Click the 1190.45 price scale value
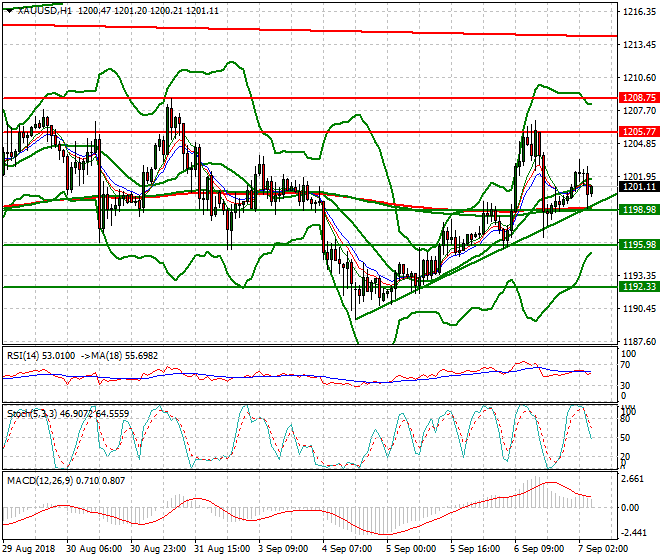Viewport: 660px width, 560px height. (x=639, y=309)
